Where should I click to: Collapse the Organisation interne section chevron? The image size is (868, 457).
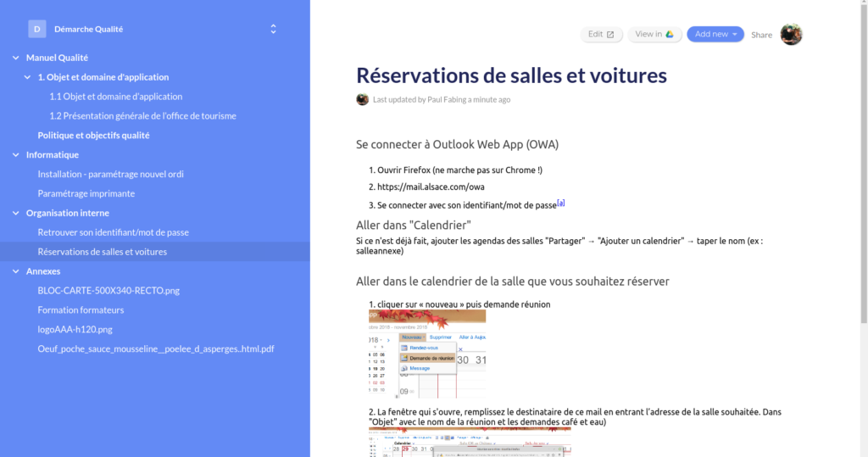[x=15, y=213]
